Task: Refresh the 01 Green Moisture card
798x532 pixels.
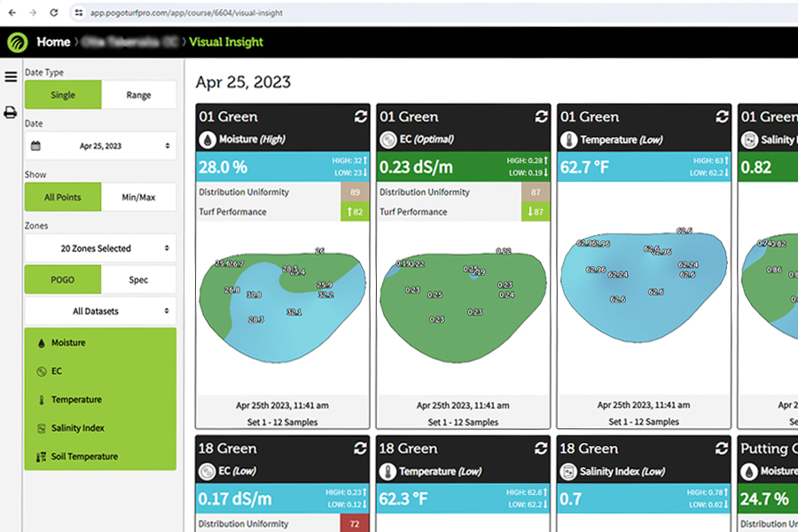Action: tap(361, 117)
